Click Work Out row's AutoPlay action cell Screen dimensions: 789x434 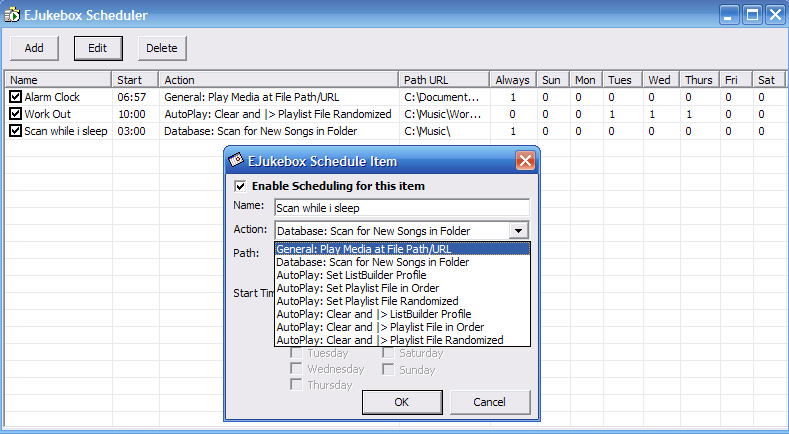click(278, 114)
